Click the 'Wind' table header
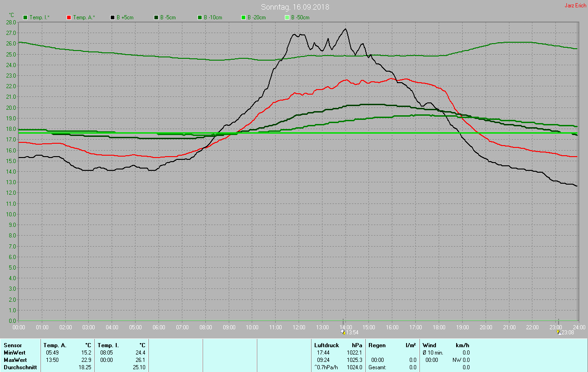The height and width of the screenshot is (372, 588). [x=430, y=345]
